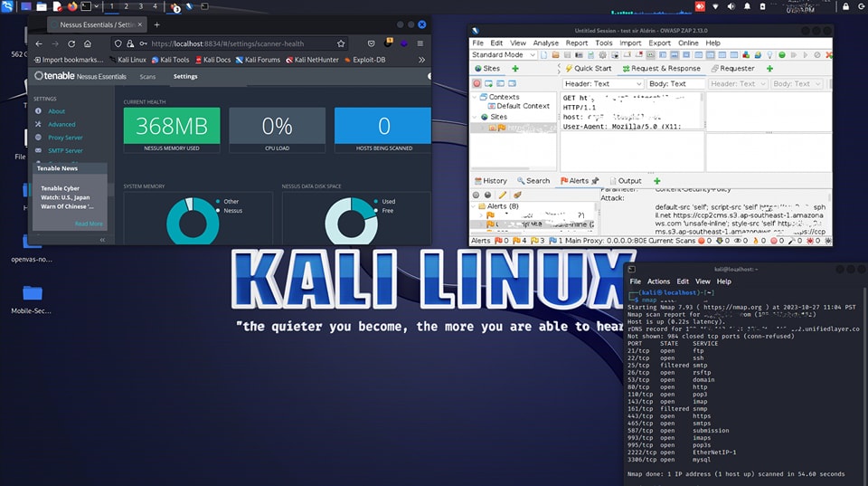Open request Body: Text dropdown

[x=676, y=83]
